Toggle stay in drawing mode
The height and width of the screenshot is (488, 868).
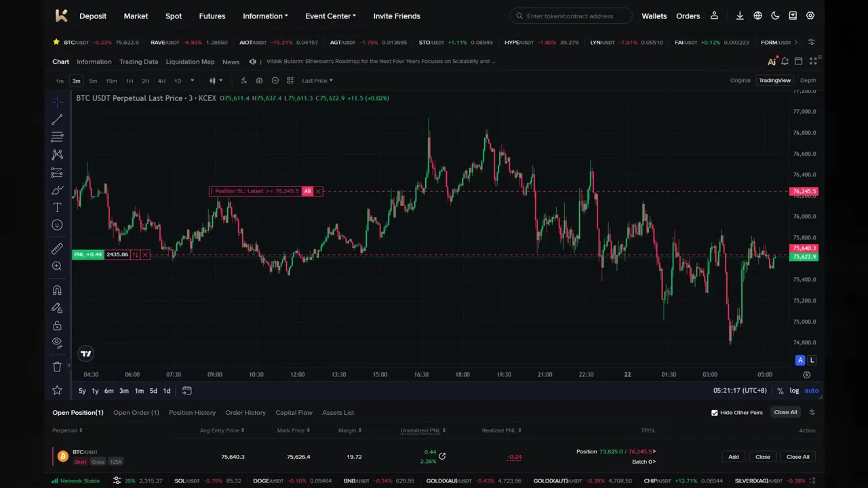(x=57, y=308)
